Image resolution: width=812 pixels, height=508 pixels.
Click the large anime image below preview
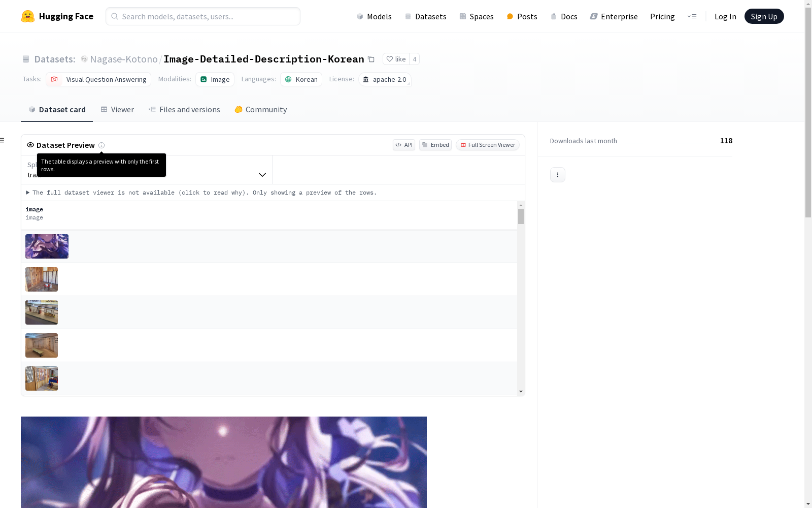(x=224, y=462)
